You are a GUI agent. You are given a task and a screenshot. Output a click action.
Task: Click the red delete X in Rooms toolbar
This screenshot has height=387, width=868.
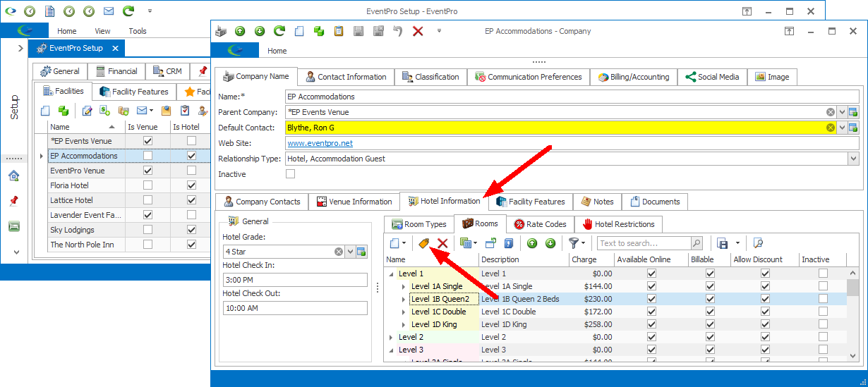(x=442, y=243)
